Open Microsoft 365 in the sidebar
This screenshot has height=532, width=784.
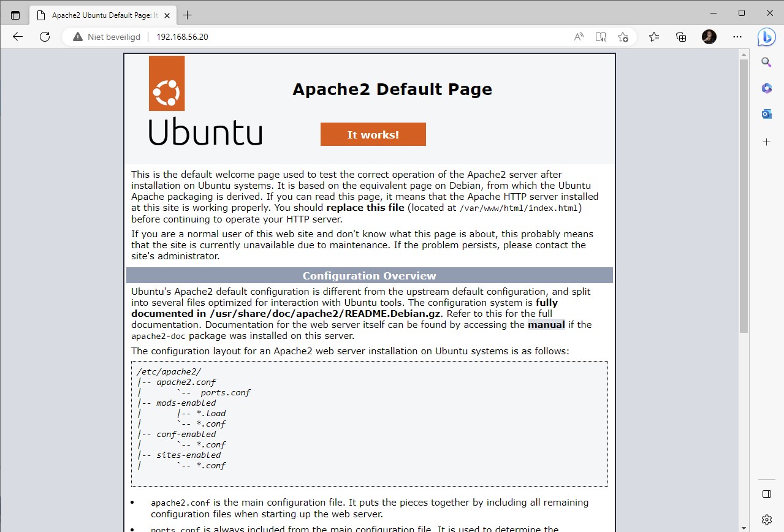(x=766, y=88)
